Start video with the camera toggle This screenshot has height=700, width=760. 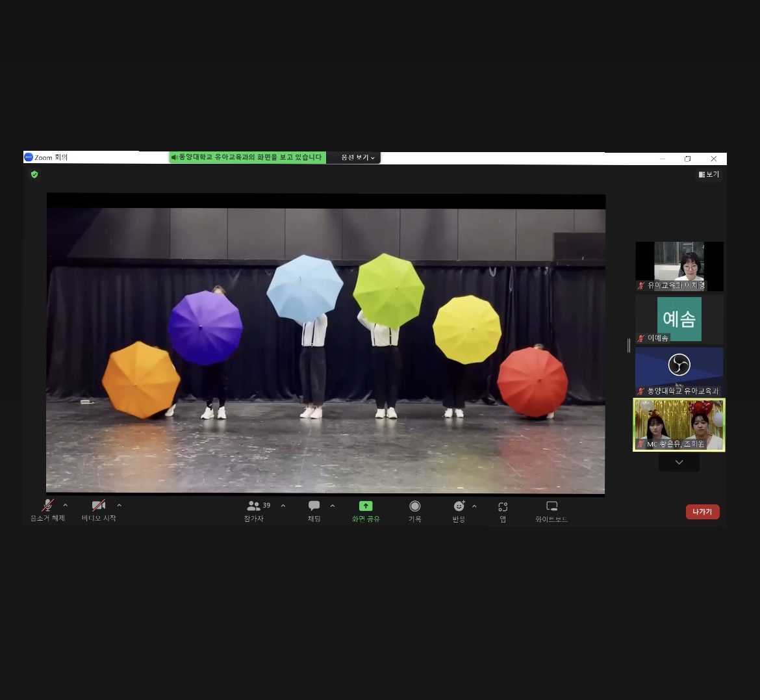click(98, 506)
